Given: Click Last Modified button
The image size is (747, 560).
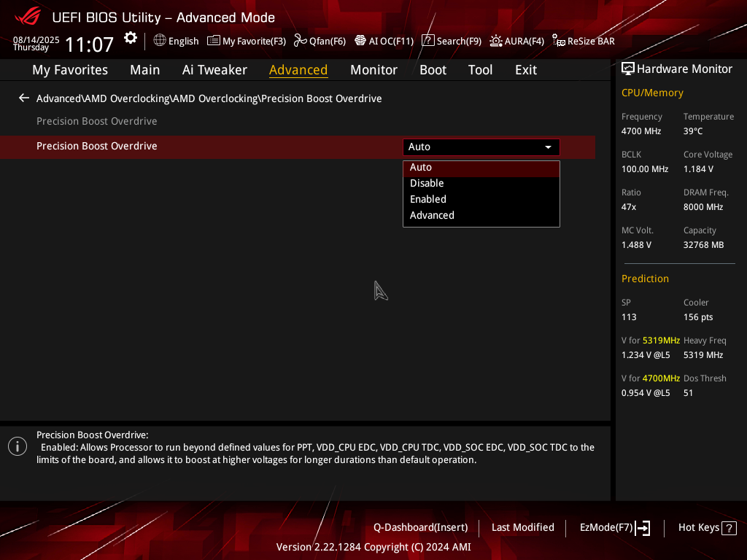Looking at the screenshot, I should [522, 528].
